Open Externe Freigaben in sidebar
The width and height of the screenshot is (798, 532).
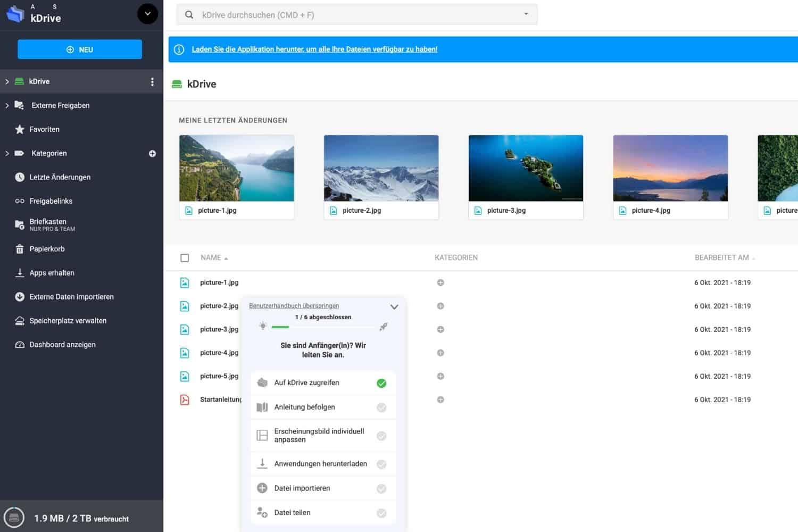(x=61, y=105)
